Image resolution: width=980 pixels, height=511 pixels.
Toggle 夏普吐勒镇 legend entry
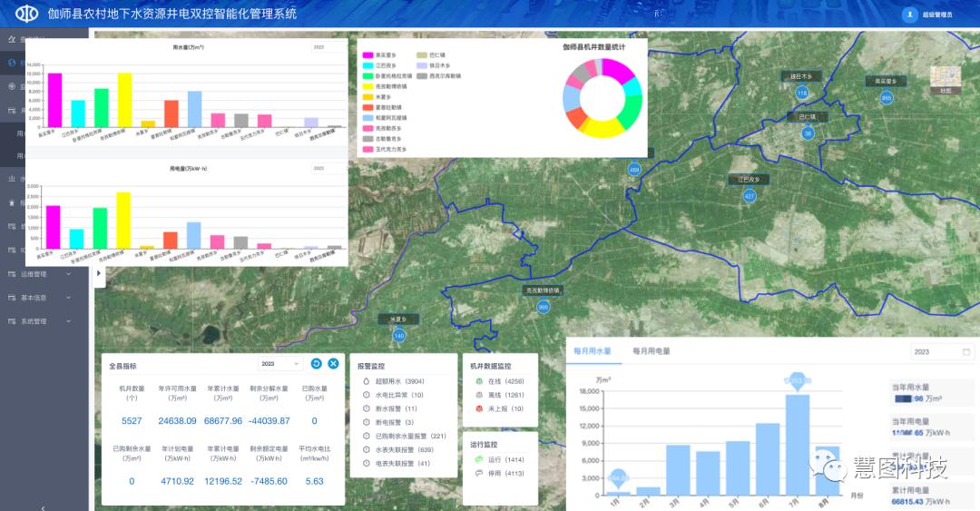click(383, 107)
